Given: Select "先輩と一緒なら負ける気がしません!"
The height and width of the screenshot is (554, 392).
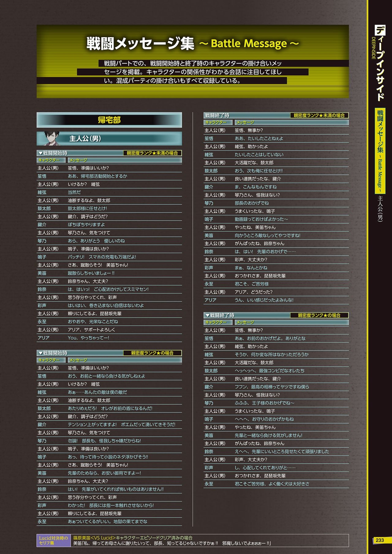Looking at the screenshot, I should coord(269,435).
